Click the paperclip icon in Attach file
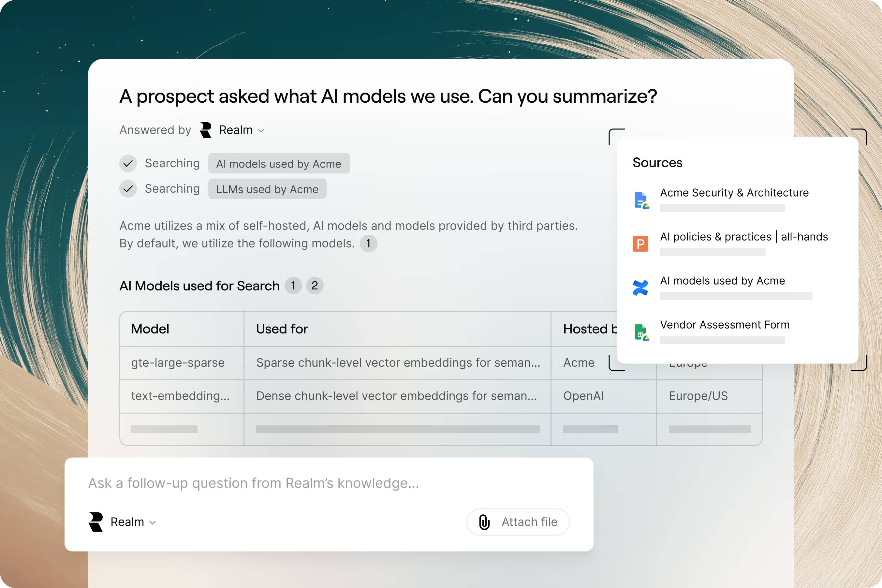This screenshot has width=882, height=588. pyautogui.click(x=484, y=522)
